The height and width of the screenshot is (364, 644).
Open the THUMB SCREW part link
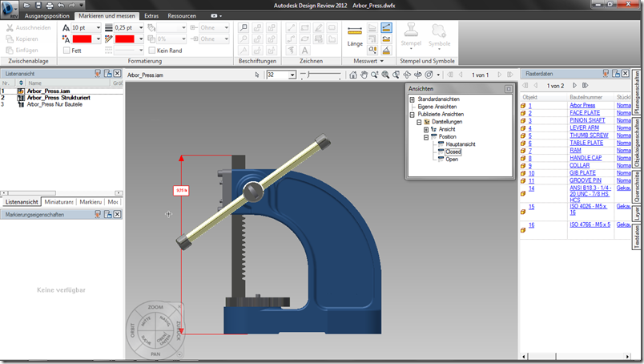[589, 135]
